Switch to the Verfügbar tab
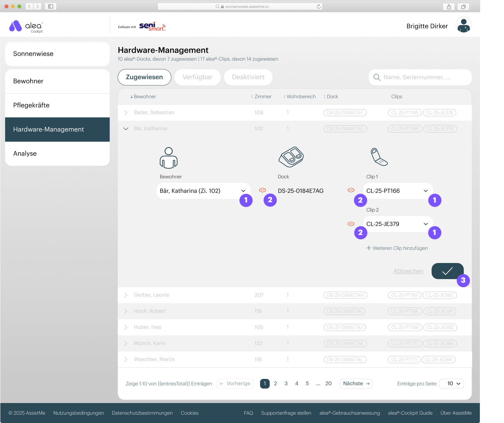The width and height of the screenshot is (504, 423). pos(197,77)
